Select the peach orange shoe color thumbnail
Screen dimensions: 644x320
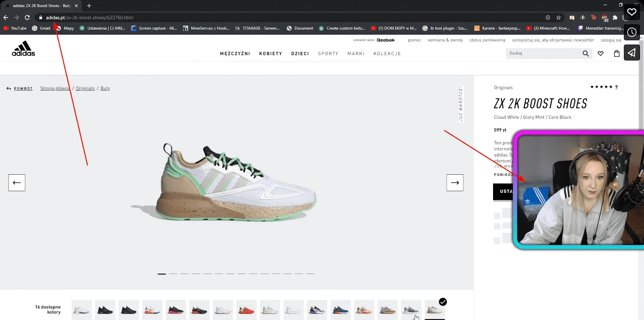click(364, 310)
